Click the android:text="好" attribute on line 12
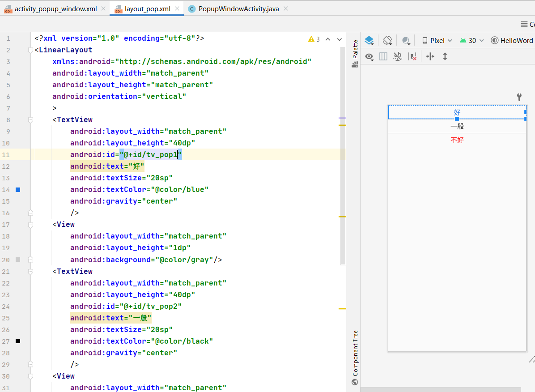535x392 pixels. coord(107,166)
